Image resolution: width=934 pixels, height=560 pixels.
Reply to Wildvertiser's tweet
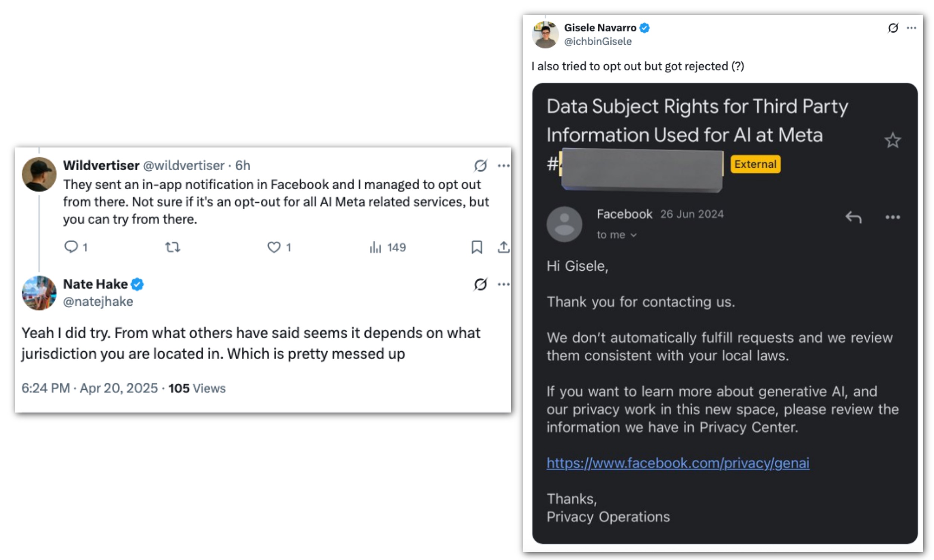(x=71, y=247)
